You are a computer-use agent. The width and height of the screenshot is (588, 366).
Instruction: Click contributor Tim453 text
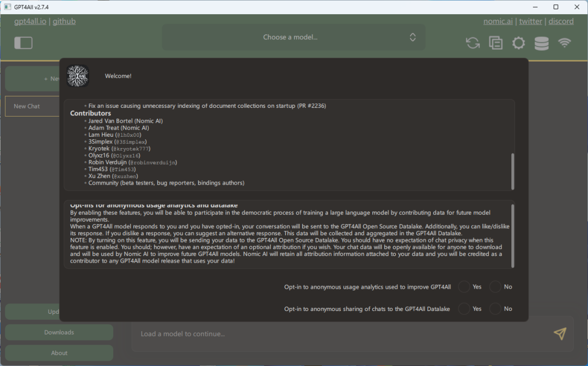(x=112, y=169)
